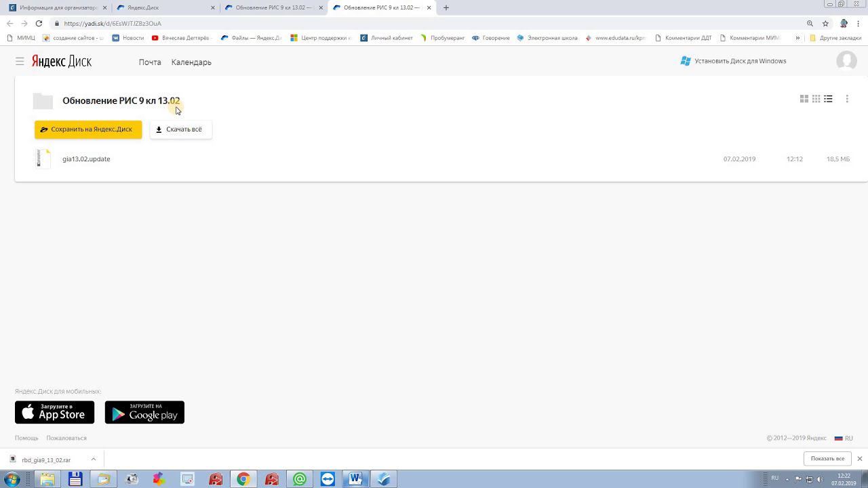The image size is (868, 488).
Task: Open the folder's three-dot more menu
Action: click(847, 99)
